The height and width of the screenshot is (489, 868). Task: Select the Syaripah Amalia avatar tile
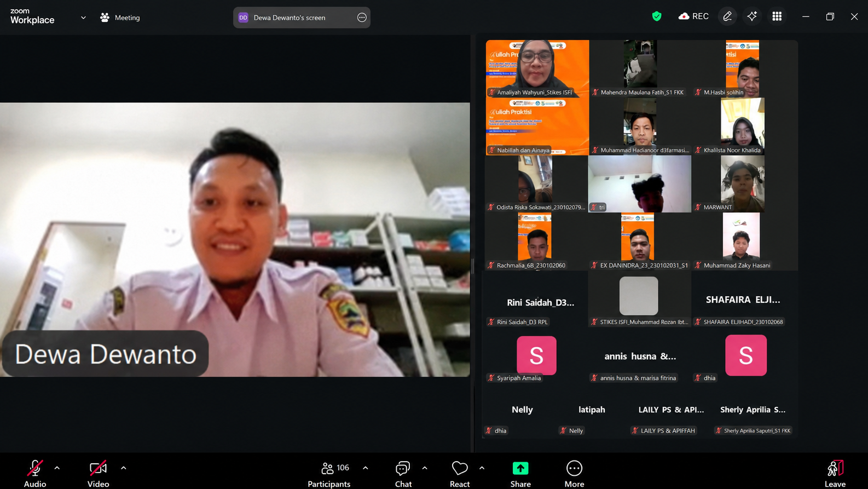pos(536,356)
